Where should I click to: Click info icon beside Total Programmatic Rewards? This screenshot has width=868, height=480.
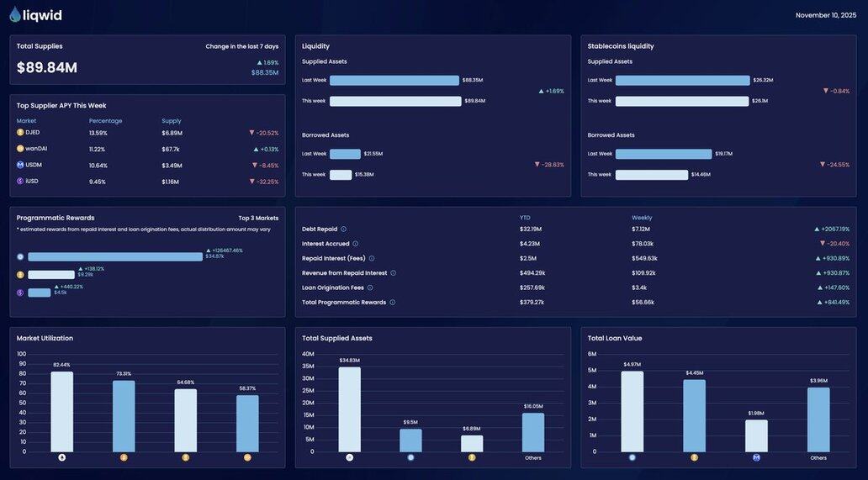tap(392, 303)
